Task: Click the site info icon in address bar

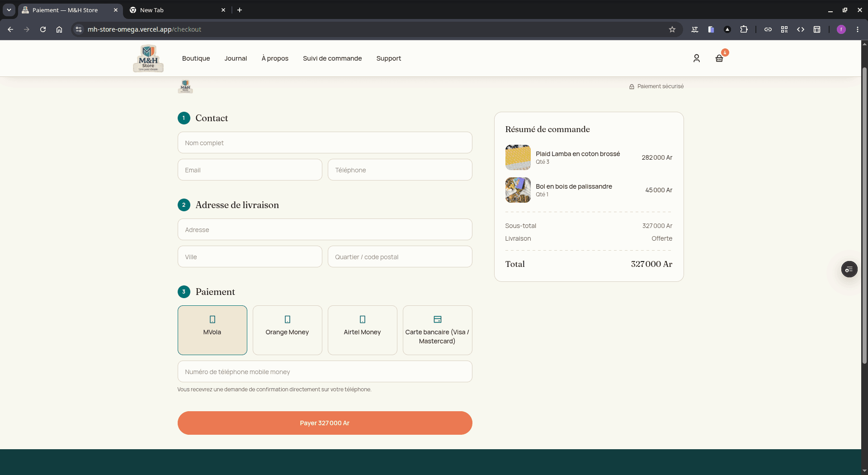Action: click(79, 29)
